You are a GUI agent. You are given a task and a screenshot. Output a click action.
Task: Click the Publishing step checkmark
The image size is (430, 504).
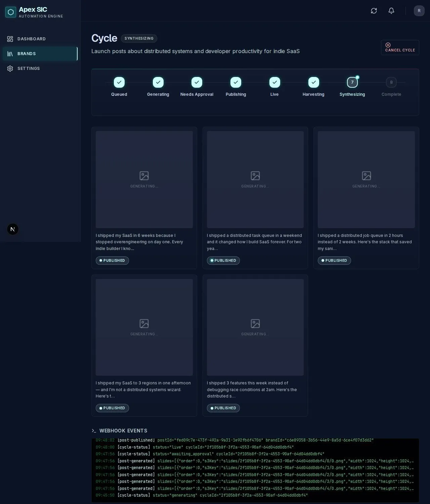(x=236, y=82)
